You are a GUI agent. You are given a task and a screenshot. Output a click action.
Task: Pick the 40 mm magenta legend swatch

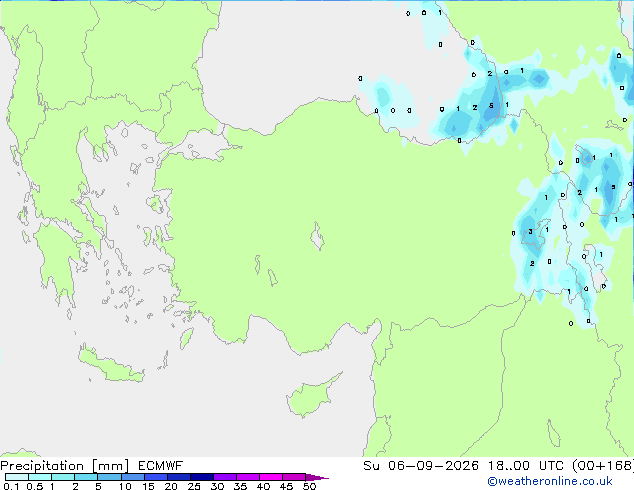coord(271,477)
